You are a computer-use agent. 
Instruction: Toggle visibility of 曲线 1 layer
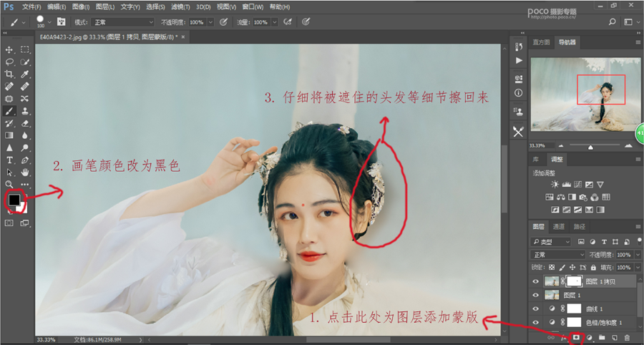point(535,309)
